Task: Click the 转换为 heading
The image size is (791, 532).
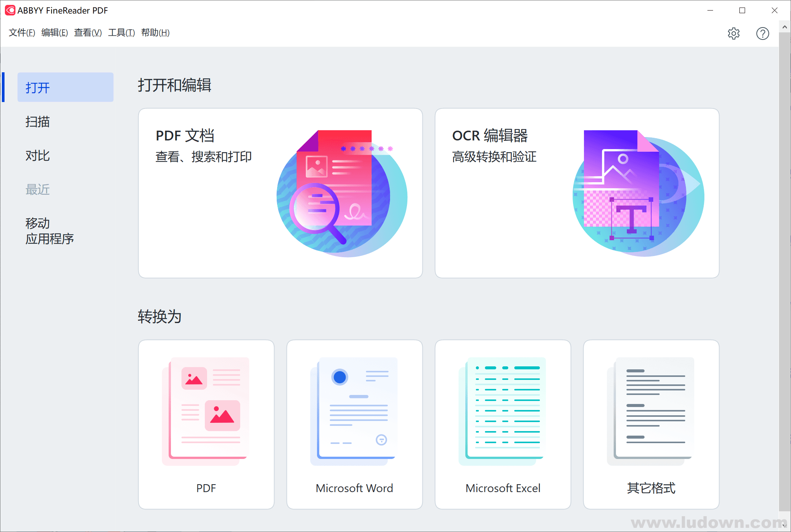Action: pos(159,316)
